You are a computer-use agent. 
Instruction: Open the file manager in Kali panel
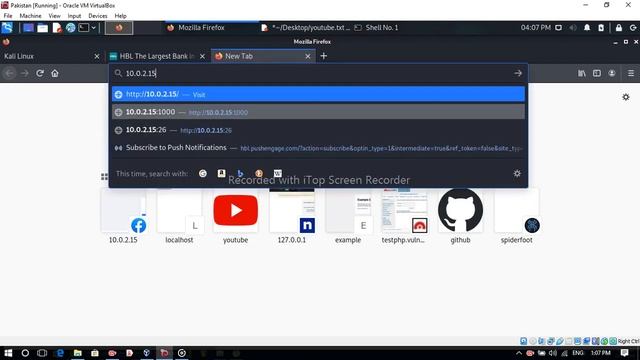(42, 28)
